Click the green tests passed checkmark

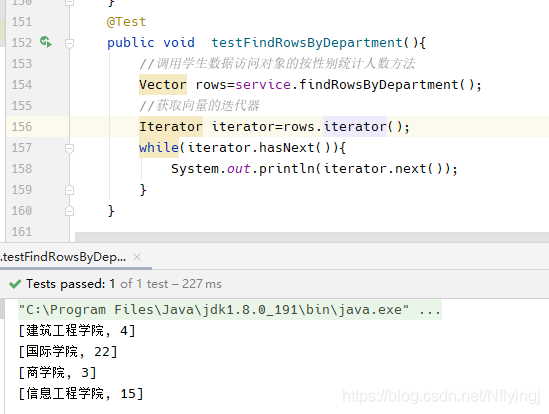15,284
